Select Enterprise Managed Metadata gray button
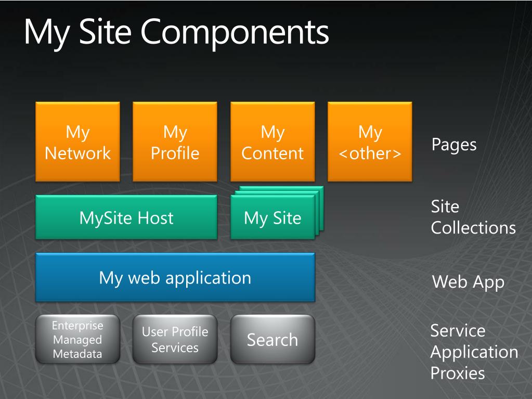This screenshot has width=532, height=399. click(77, 339)
